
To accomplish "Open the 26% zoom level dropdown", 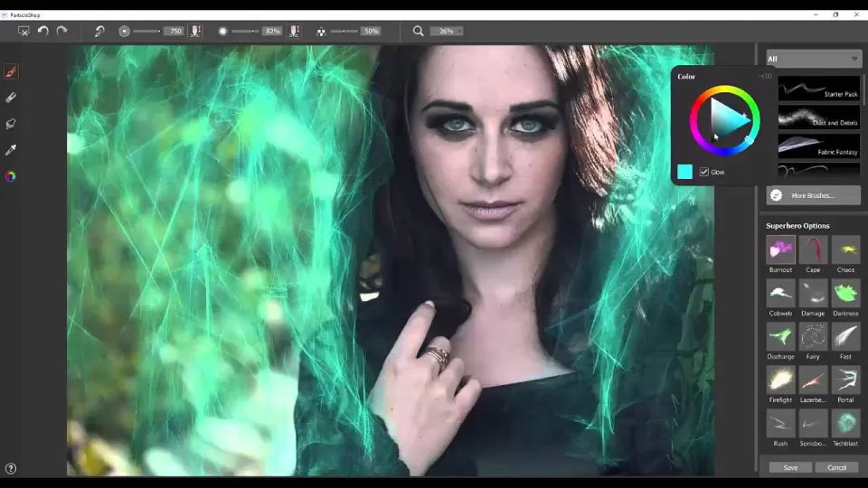I will point(447,31).
